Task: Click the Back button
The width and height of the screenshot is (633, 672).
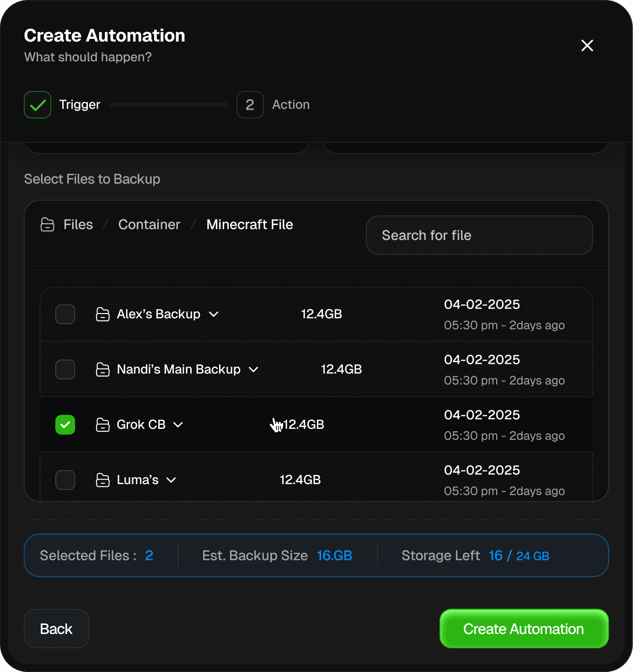Action: tap(57, 629)
